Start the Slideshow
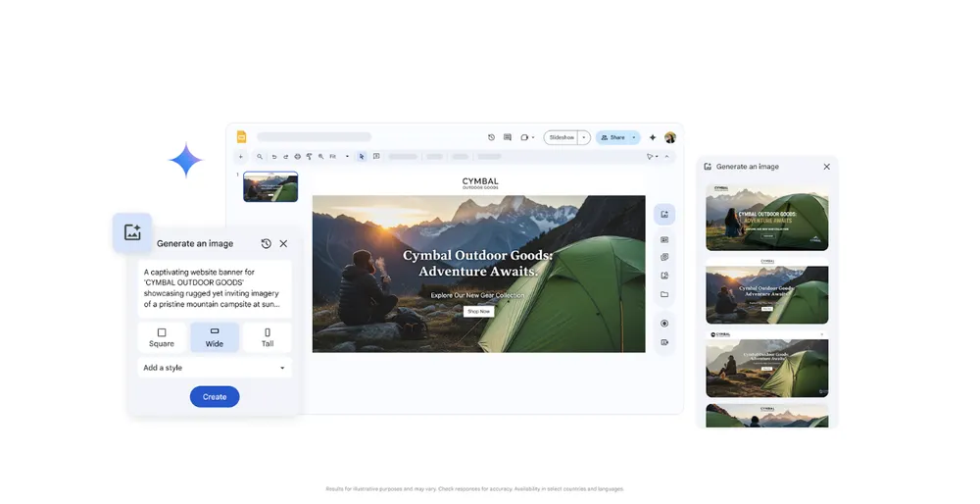 pyautogui.click(x=562, y=137)
